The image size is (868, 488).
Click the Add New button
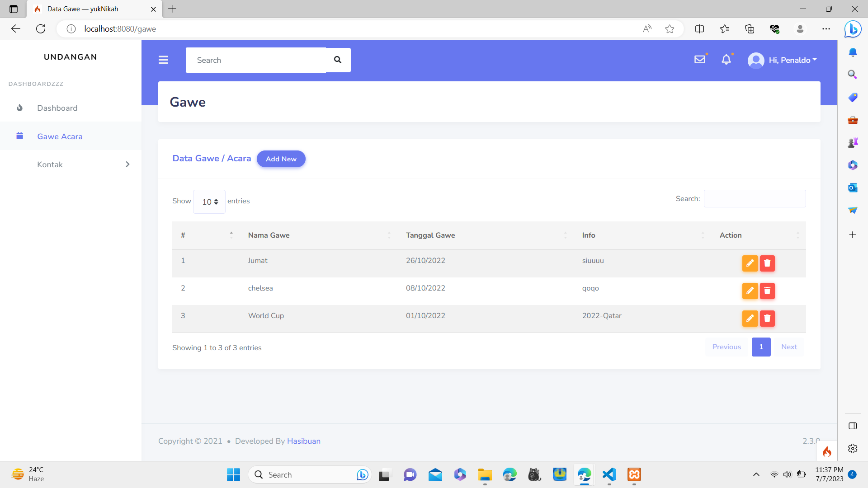(x=281, y=159)
